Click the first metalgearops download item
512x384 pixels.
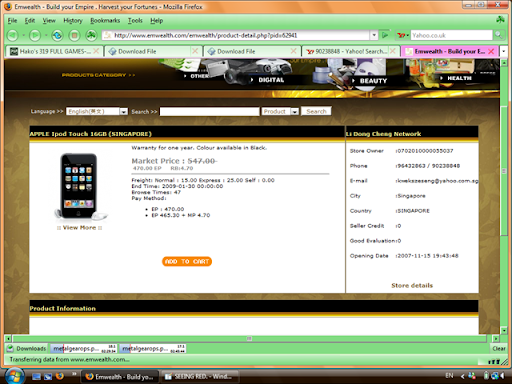point(84,348)
